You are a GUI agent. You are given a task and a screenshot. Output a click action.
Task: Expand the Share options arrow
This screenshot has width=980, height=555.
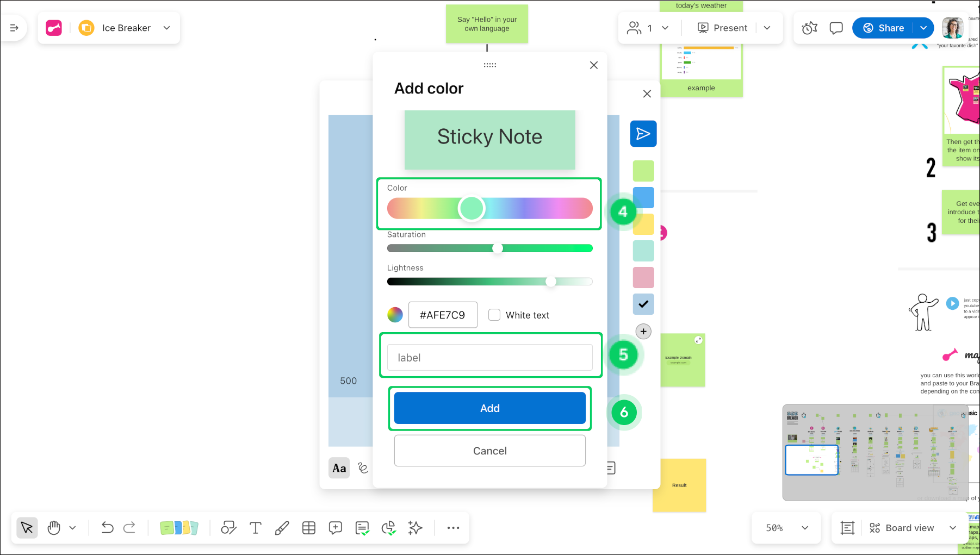point(923,28)
